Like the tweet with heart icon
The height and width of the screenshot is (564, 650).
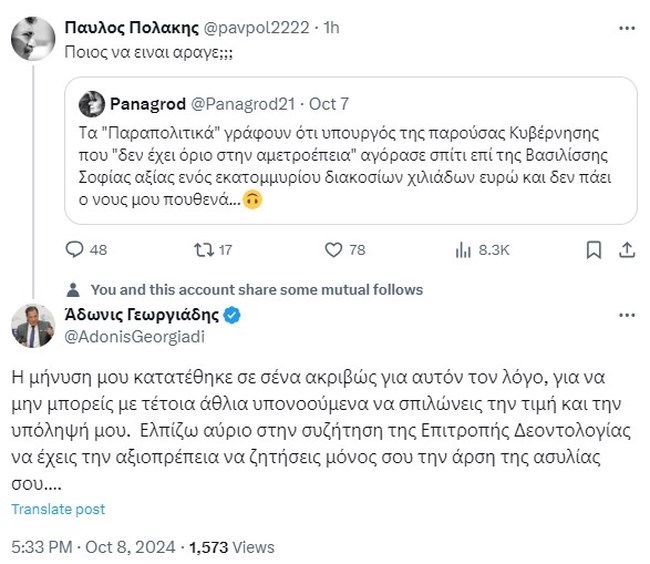coord(331,250)
